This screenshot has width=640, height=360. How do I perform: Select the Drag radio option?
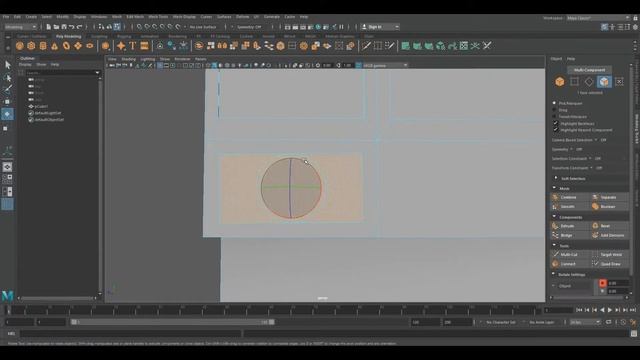pos(554,110)
